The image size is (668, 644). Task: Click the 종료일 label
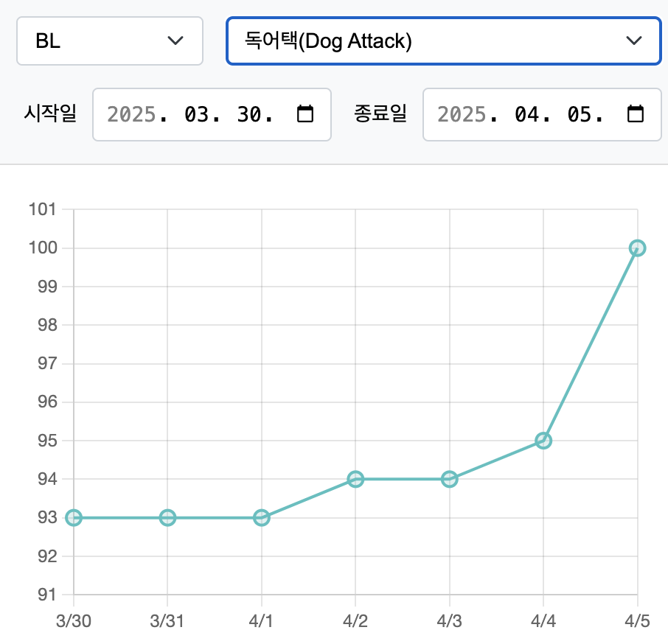point(380,114)
